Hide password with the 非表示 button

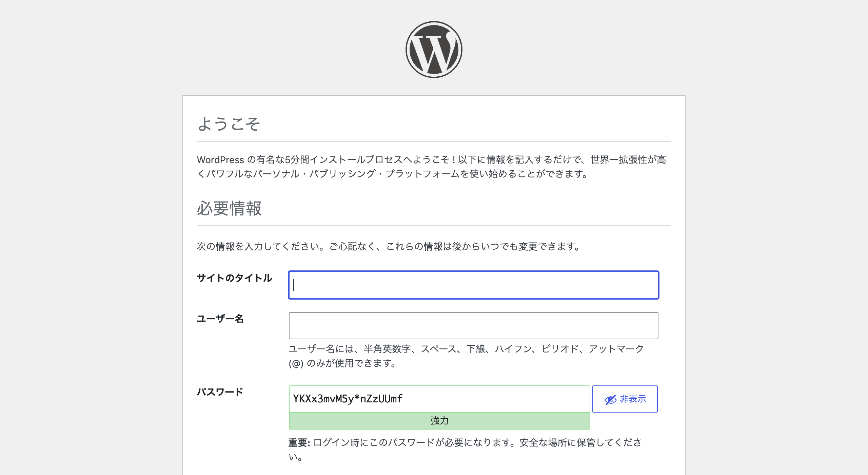point(625,399)
